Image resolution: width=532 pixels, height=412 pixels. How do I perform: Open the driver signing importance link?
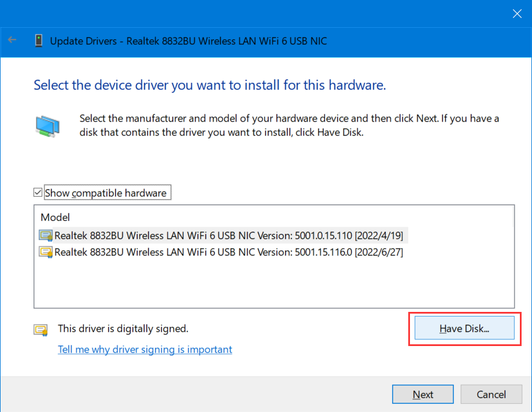(145, 350)
